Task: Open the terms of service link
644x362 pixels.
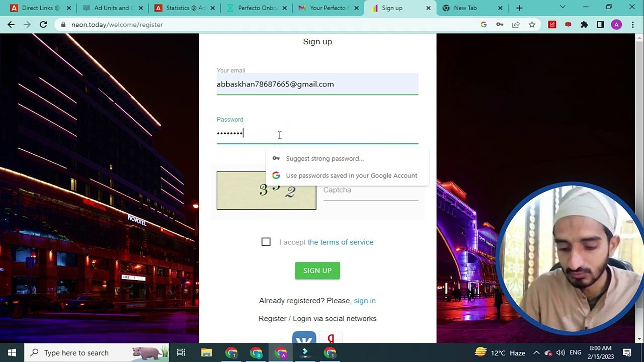Action: pyautogui.click(x=340, y=242)
